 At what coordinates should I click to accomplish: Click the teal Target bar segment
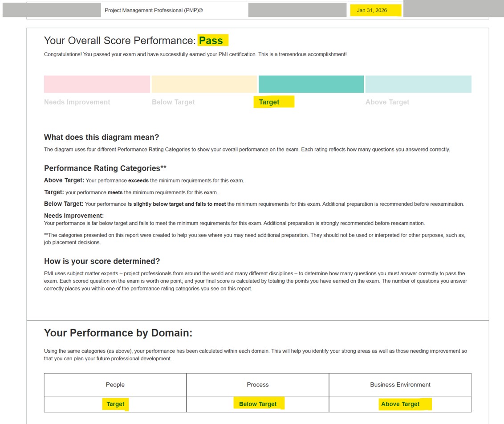[311, 84]
